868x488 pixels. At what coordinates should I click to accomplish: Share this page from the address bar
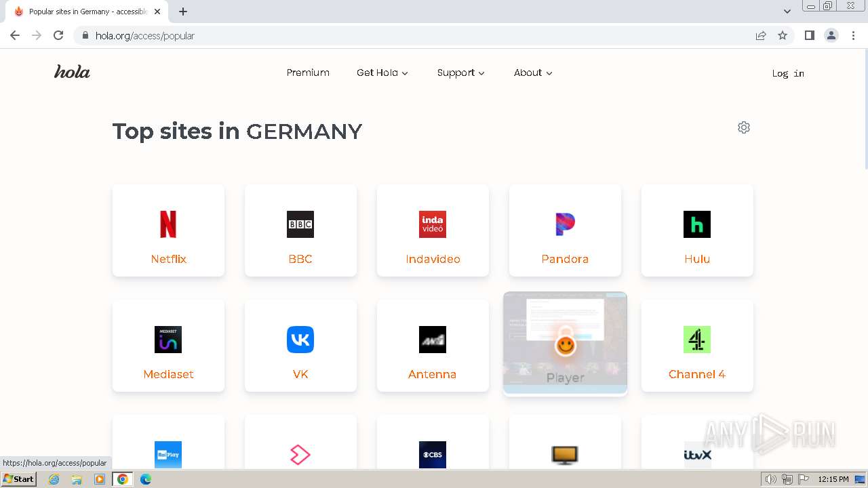[x=761, y=35]
